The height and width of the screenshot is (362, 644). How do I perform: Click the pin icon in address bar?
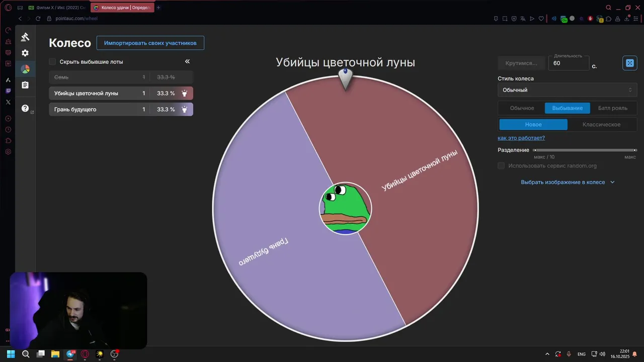click(496, 19)
